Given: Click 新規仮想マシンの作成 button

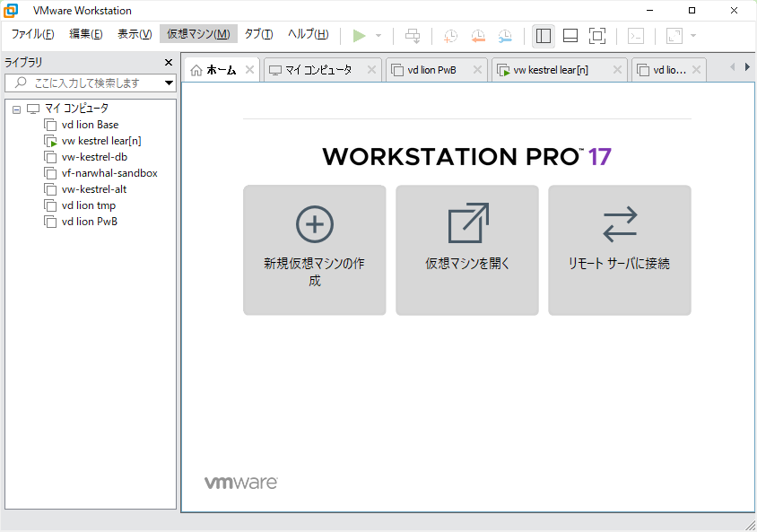Looking at the screenshot, I should tap(314, 249).
